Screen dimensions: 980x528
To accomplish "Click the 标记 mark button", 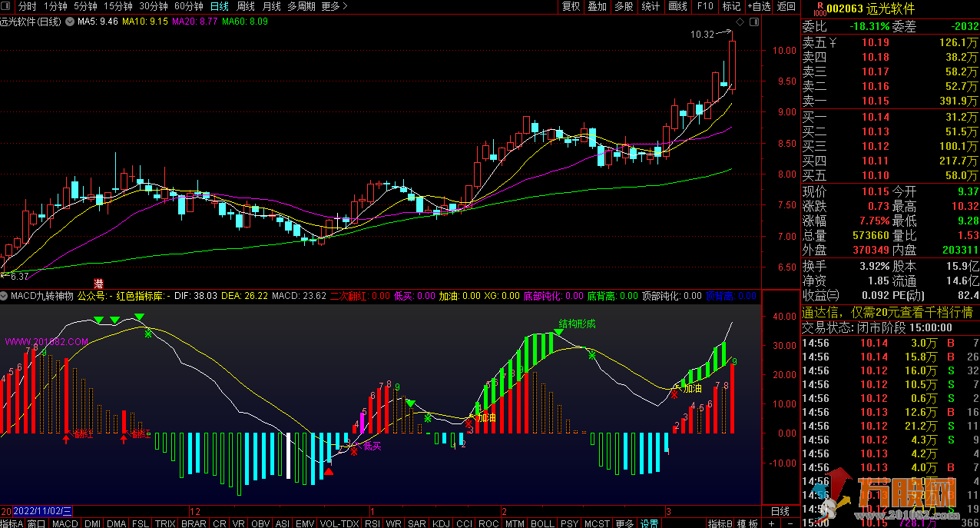I will 730,6.
